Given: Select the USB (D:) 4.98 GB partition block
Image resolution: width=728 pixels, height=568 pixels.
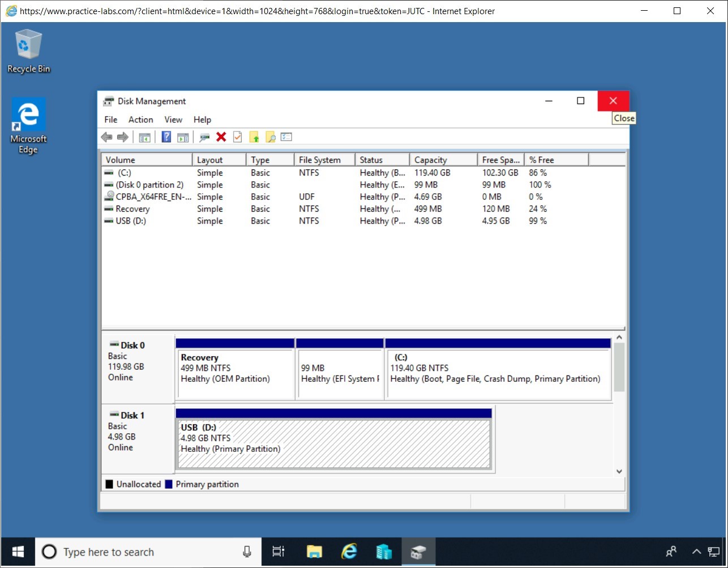Looking at the screenshot, I should 334,439.
